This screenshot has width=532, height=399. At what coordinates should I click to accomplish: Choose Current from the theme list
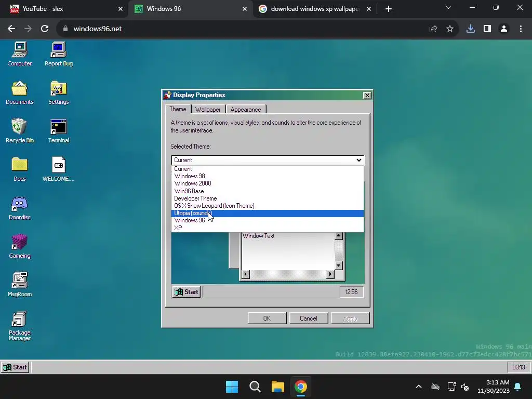pos(268,169)
